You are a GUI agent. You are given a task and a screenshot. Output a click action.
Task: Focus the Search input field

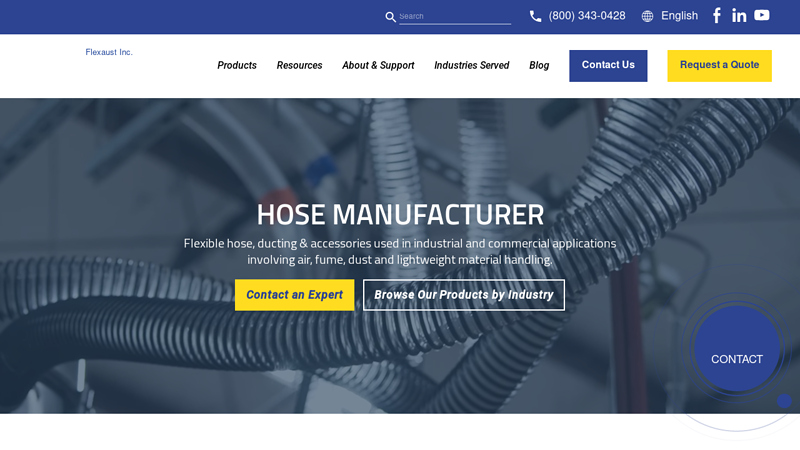[455, 16]
